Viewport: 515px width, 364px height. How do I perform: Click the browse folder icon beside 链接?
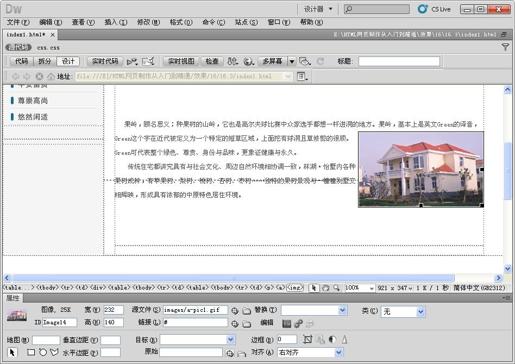coord(247,324)
